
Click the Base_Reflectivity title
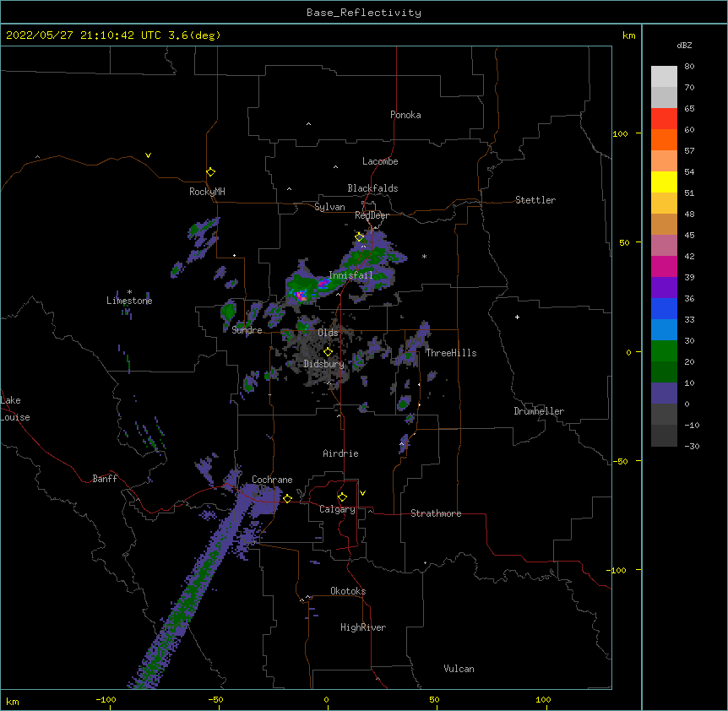click(364, 13)
